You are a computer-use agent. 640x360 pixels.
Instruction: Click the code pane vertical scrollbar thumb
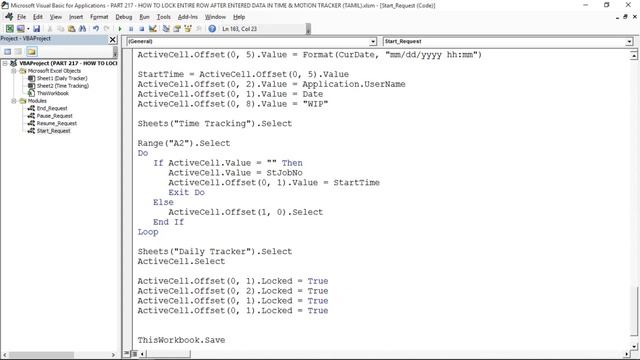(633, 310)
